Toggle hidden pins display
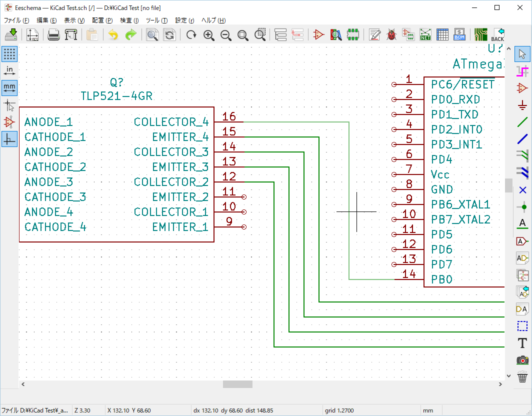This screenshot has width=532, height=416. pos(9,122)
